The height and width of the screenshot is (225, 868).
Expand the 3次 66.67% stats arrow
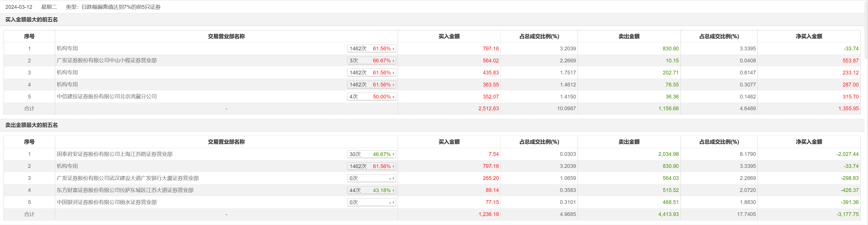(393, 61)
